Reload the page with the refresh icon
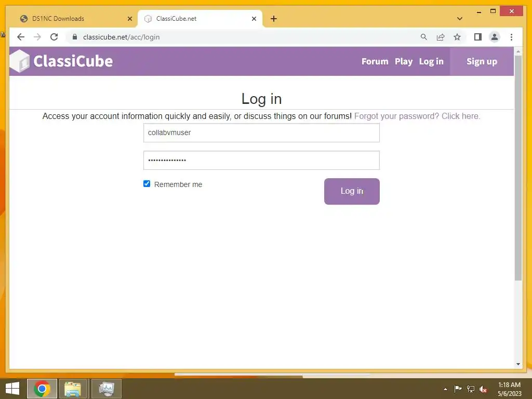 (54, 37)
